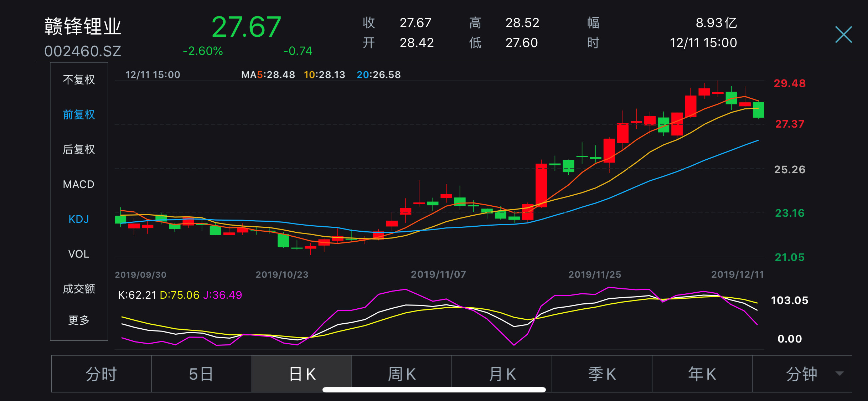
Task: Click the K:62.21 KDJ value
Action: pyautogui.click(x=137, y=295)
